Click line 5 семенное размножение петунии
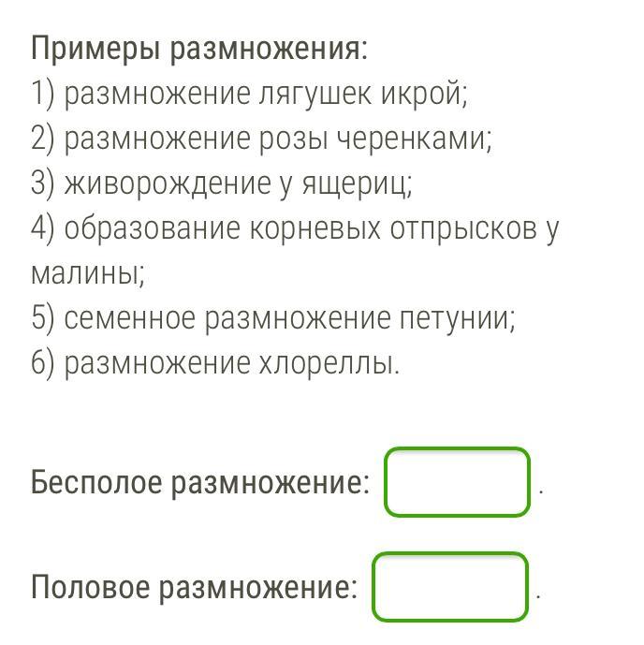The width and height of the screenshot is (644, 645). [x=273, y=319]
